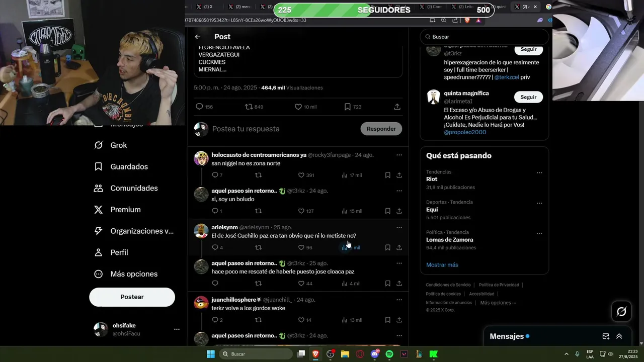Open Premium in the sidebar
This screenshot has height=362, width=644.
click(x=118, y=210)
